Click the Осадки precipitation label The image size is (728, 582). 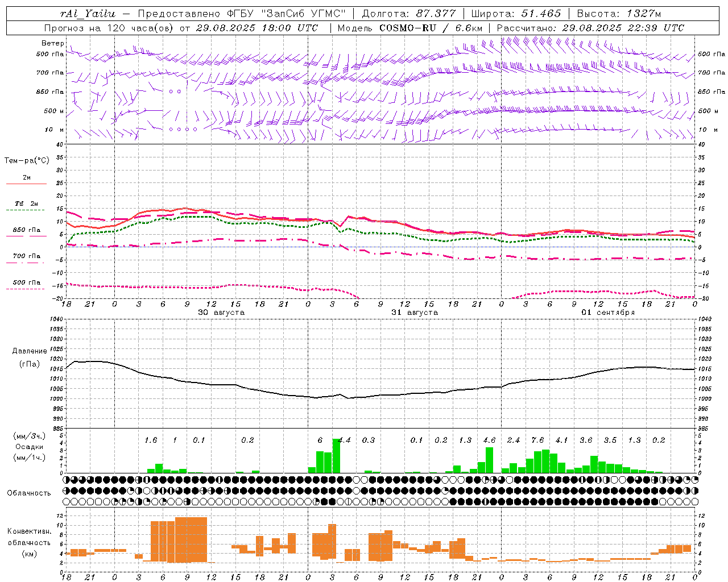coord(29,447)
